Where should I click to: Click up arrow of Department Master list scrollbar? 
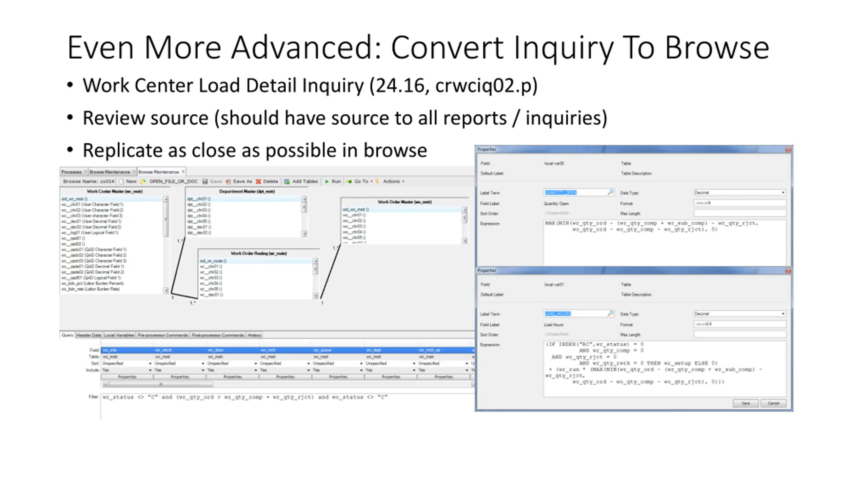point(304,199)
